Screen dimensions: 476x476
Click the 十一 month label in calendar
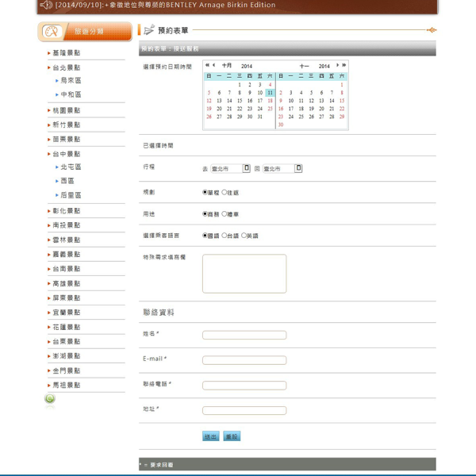[x=304, y=66]
